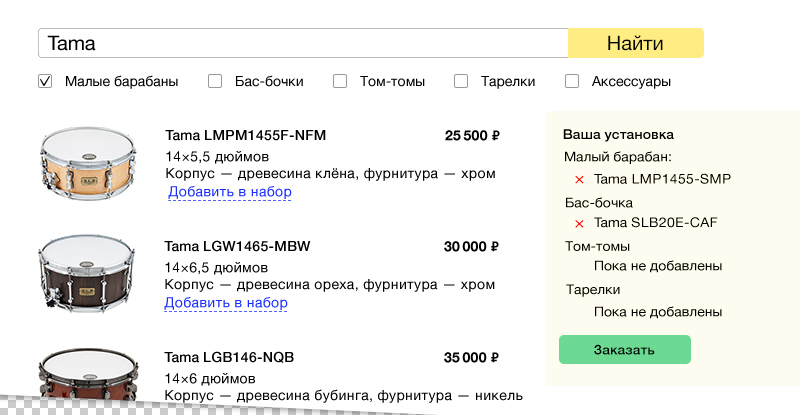Add Tama LGW1465-MBW via Добавить в набор
Image resolution: width=800 pixels, height=415 pixels.
[226, 302]
